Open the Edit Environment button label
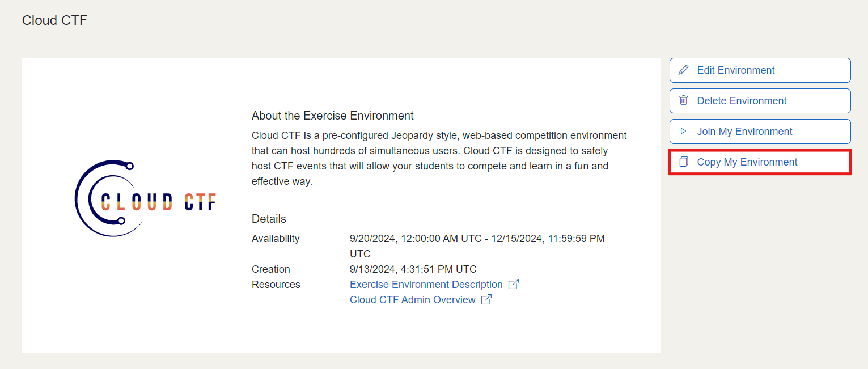 click(x=736, y=70)
